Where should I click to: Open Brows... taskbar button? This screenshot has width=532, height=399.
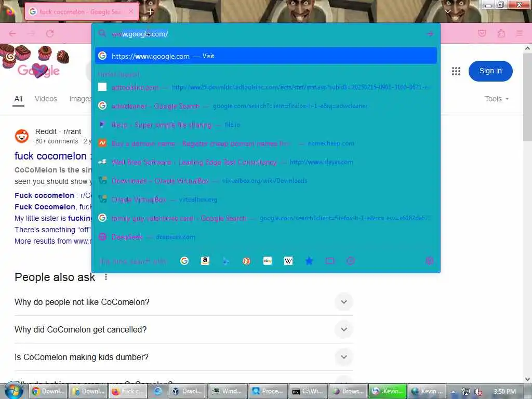point(349,391)
